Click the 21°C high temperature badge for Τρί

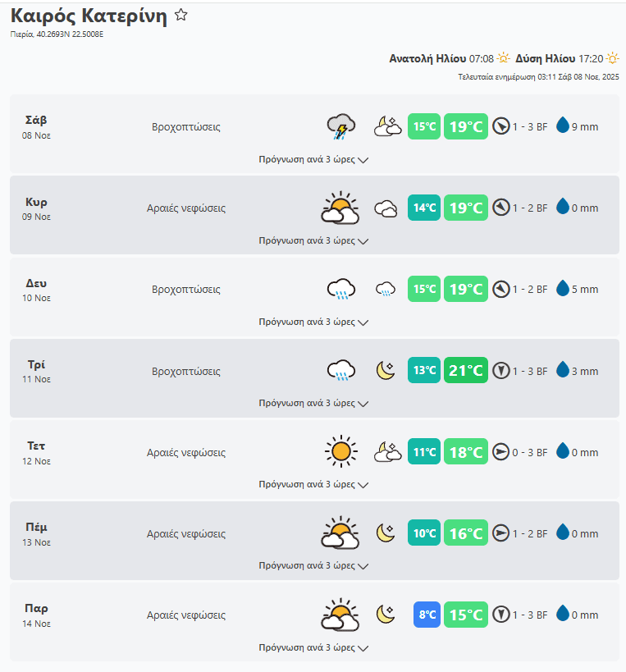[x=466, y=370]
